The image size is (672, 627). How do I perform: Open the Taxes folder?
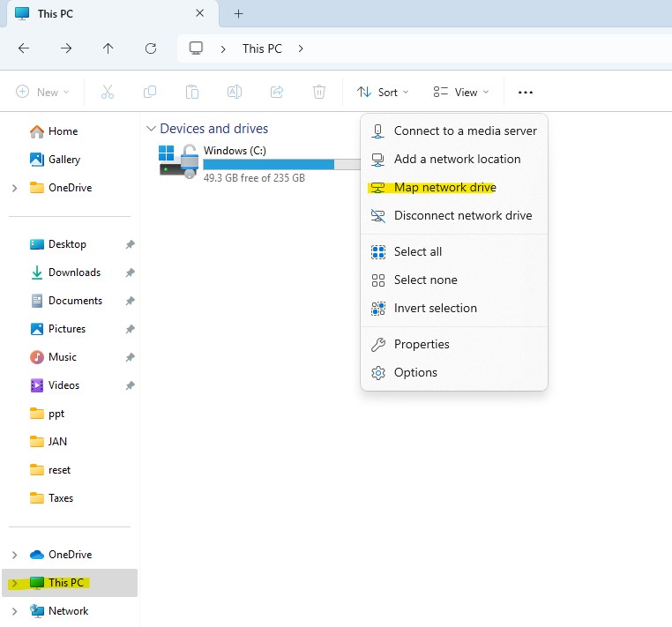click(x=51, y=498)
